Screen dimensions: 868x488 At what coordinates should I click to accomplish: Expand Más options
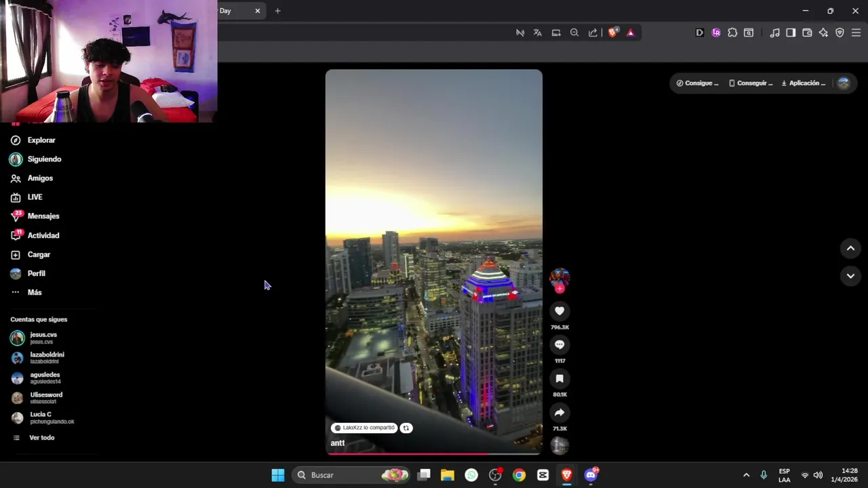[x=26, y=293]
